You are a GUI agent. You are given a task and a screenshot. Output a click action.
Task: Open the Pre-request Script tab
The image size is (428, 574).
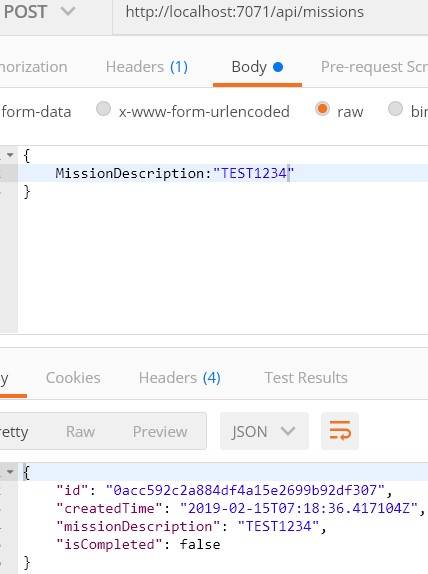point(374,67)
